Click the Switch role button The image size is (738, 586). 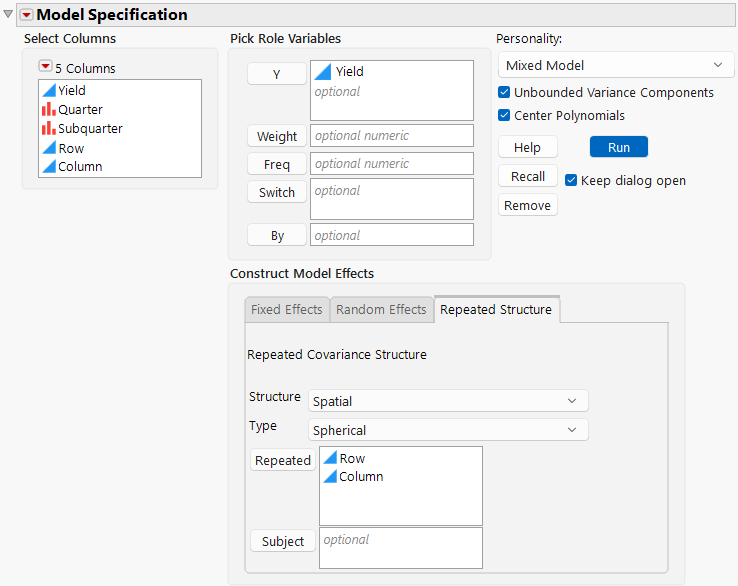click(277, 192)
